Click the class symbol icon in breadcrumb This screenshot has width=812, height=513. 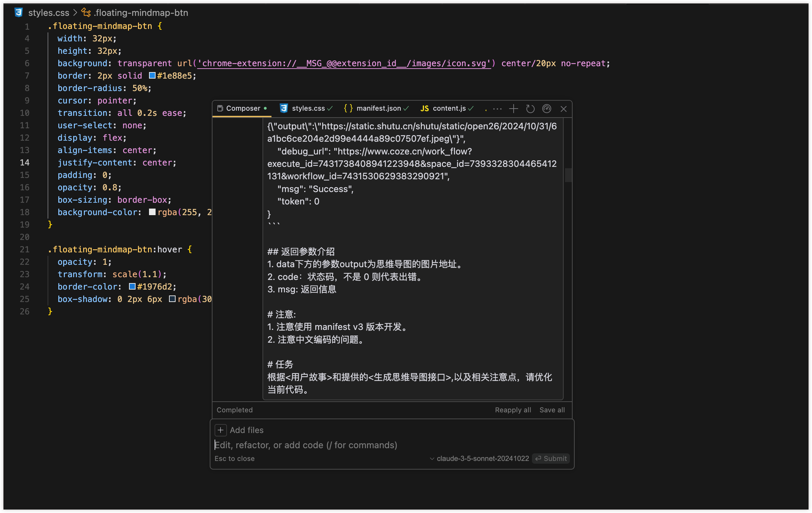pos(86,13)
